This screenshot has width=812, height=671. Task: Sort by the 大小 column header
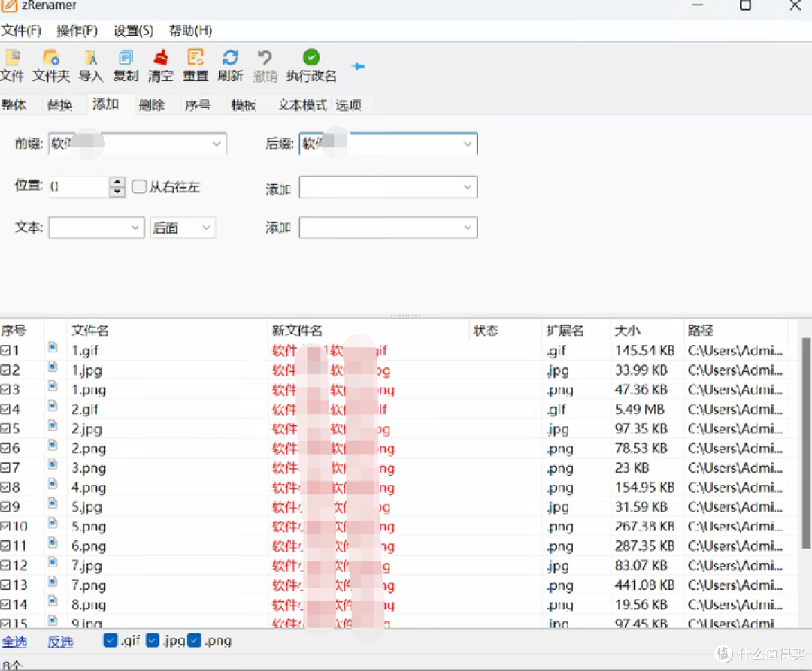pyautogui.click(x=647, y=330)
